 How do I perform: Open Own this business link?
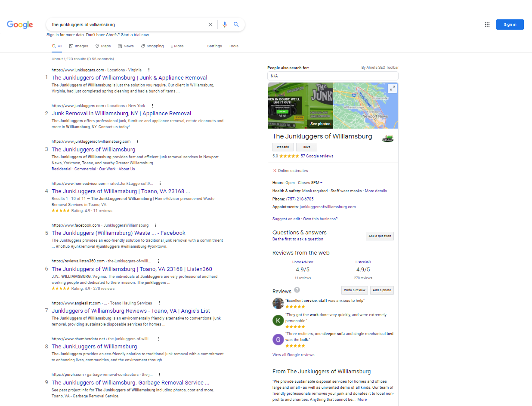click(320, 219)
